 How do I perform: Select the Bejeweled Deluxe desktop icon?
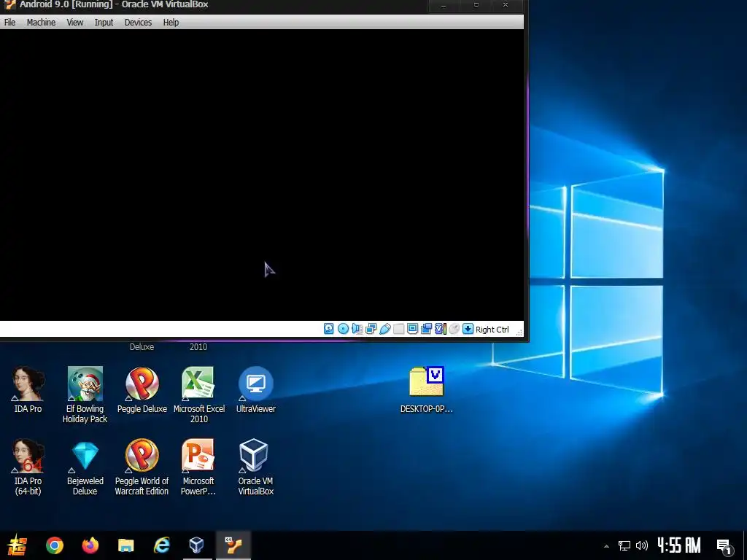pyautogui.click(x=85, y=467)
